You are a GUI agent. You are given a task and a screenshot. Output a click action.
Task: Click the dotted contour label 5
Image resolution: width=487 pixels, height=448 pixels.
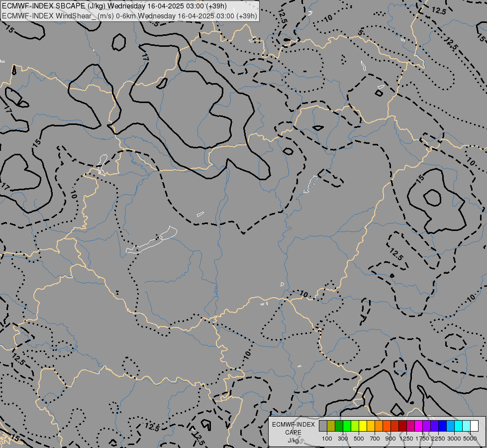coord(360,32)
